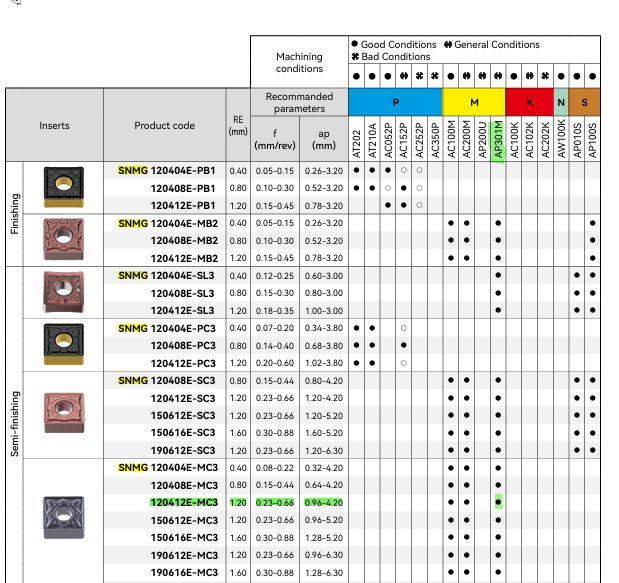Click the green-highlighted dot in the 120412E-MC3 row

498,502
